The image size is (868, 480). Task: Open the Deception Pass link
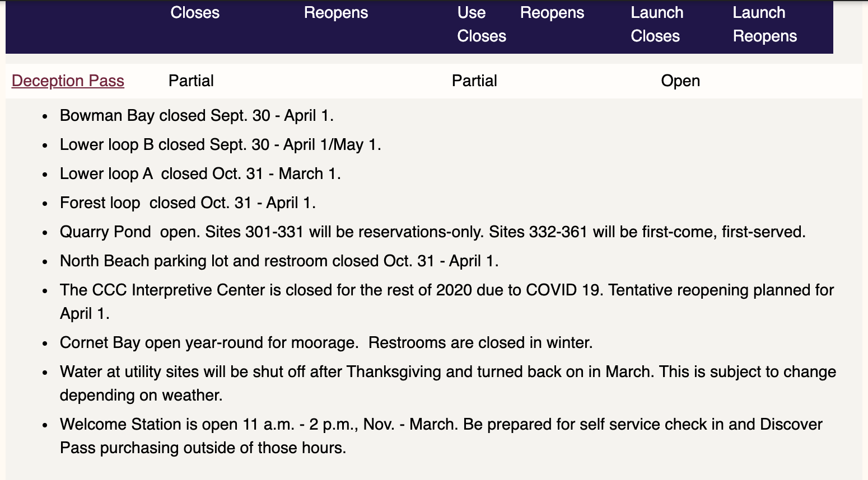tap(68, 81)
